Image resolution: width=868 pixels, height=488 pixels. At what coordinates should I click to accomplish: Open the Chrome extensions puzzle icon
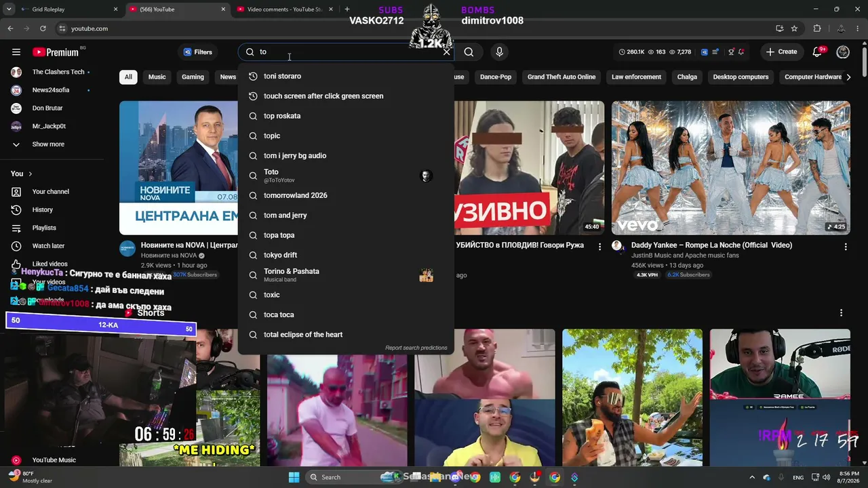(817, 28)
